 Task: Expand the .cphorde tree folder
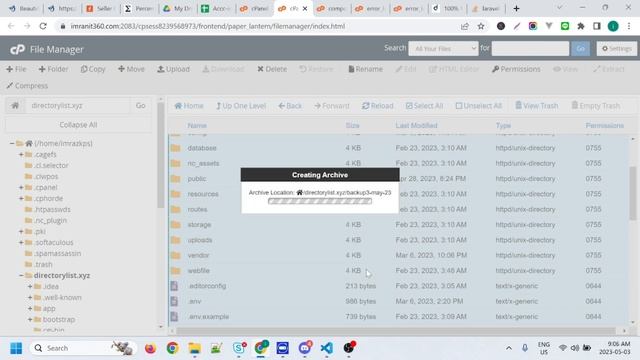21,198
